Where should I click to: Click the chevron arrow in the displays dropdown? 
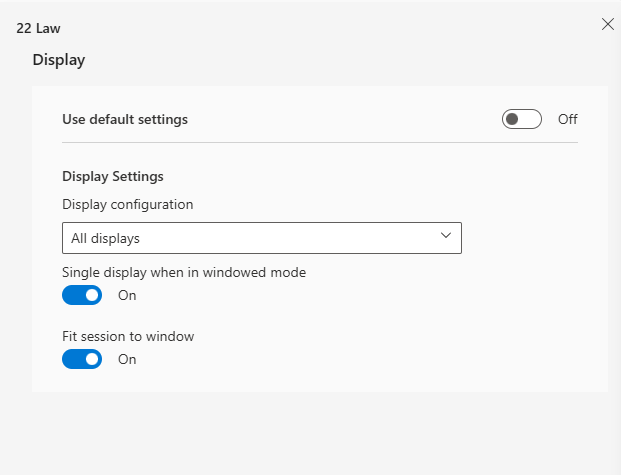(x=446, y=236)
